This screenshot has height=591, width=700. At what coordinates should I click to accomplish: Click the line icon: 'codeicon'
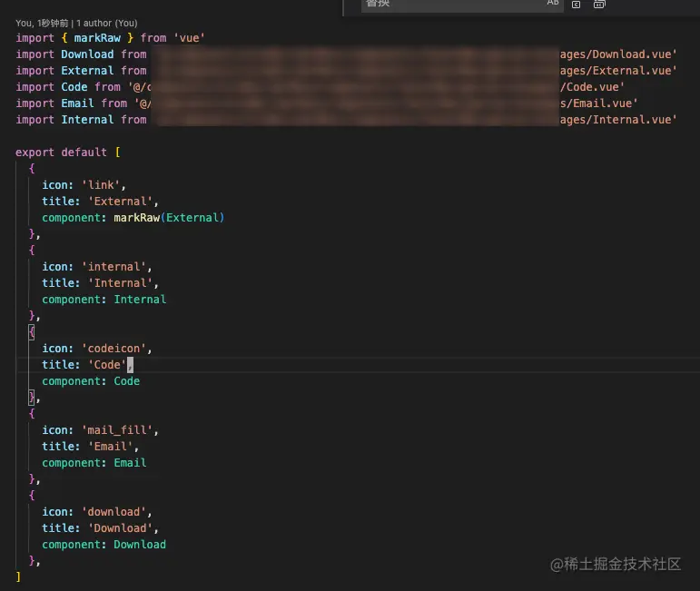[97, 349]
